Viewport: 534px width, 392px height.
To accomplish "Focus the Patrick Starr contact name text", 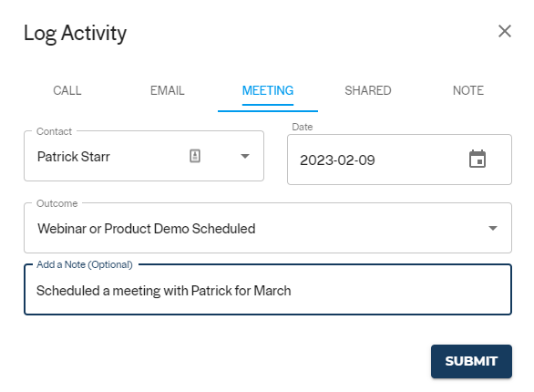I will 74,157.
